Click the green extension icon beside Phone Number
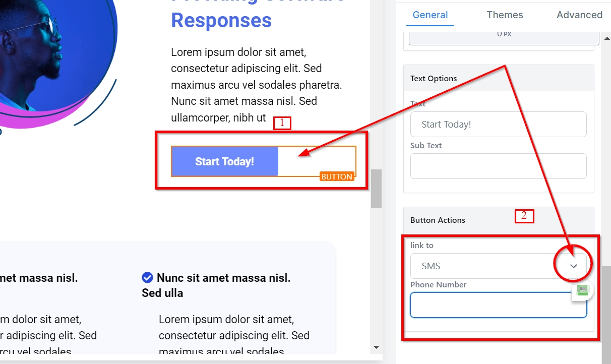Viewport: 611px width, 364px height. 583,290
